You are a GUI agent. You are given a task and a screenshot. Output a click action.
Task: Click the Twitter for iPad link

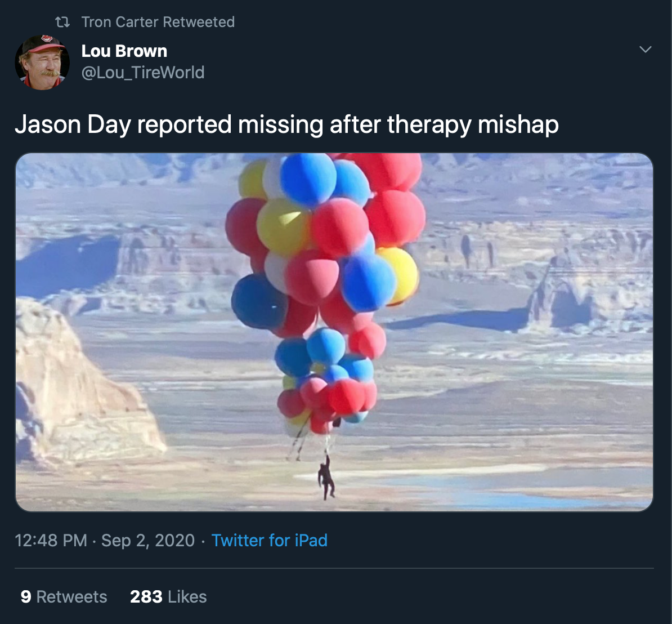[270, 541]
